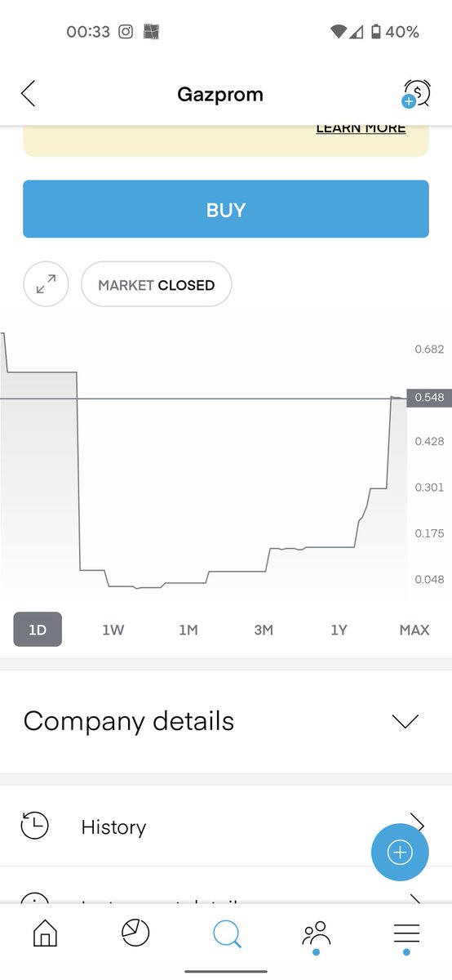This screenshot has height=980, width=452.
Task: Tap the blue BUY button
Action: click(226, 209)
